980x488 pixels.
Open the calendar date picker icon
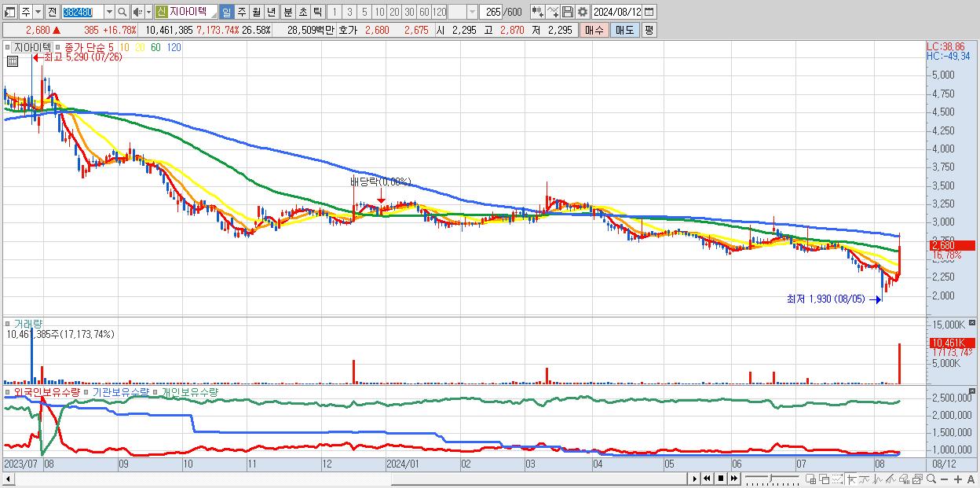pos(649,12)
